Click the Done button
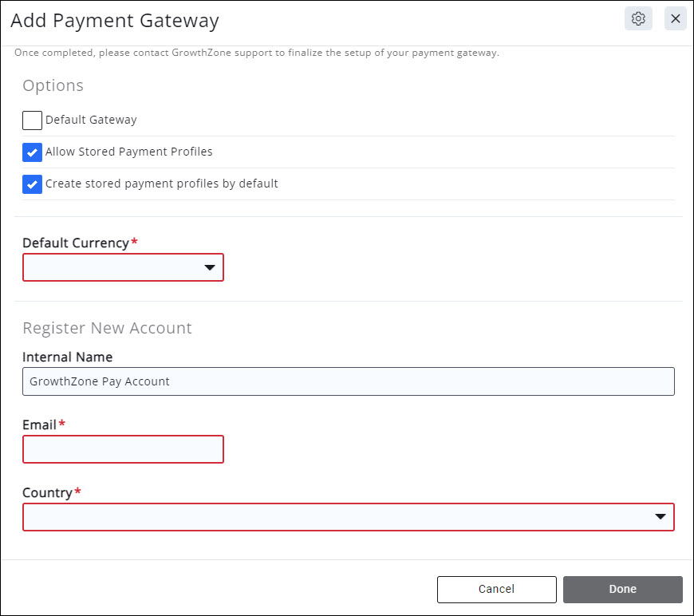Image resolution: width=694 pixels, height=616 pixels. click(x=622, y=590)
